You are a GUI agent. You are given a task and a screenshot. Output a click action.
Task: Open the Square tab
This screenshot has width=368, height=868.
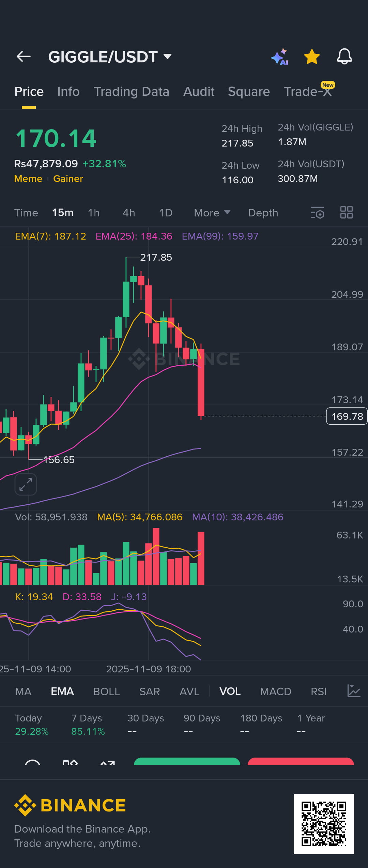click(249, 92)
